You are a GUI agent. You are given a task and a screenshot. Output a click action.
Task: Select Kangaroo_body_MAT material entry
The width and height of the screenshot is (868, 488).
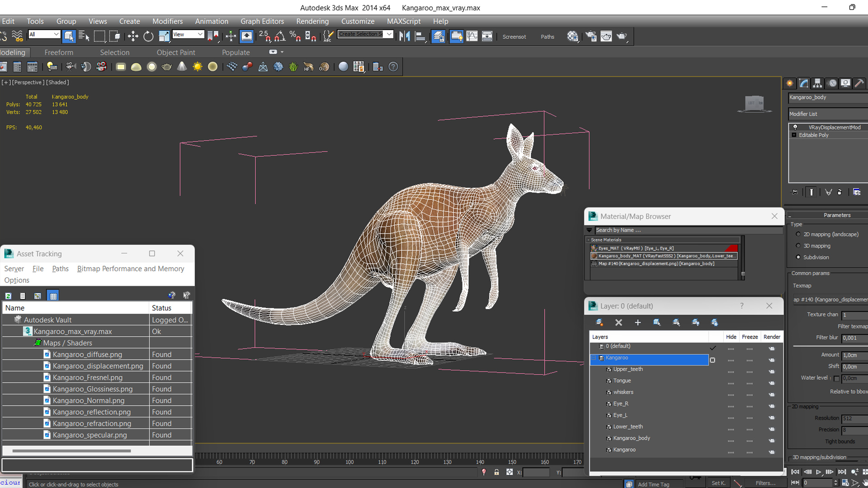point(664,256)
